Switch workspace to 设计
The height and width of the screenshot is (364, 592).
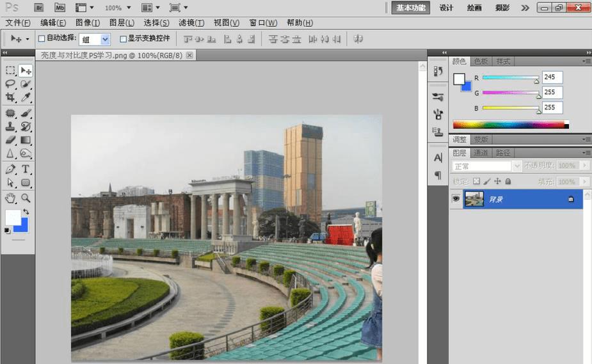pyautogui.click(x=446, y=8)
